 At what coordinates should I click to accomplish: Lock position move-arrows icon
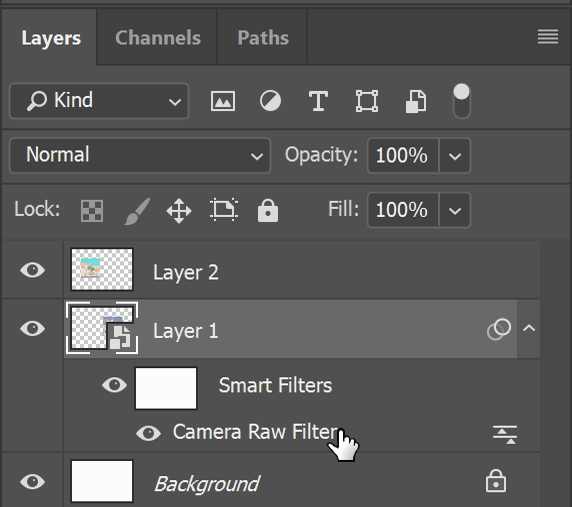[179, 211]
